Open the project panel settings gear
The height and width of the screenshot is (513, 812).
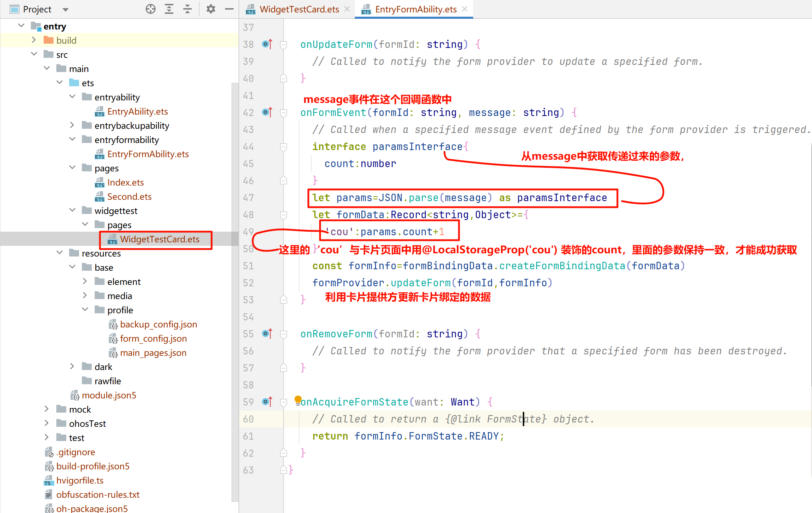tap(211, 9)
